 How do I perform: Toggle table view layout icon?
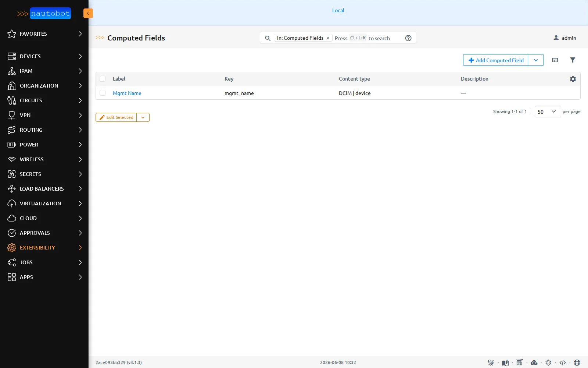(x=555, y=60)
